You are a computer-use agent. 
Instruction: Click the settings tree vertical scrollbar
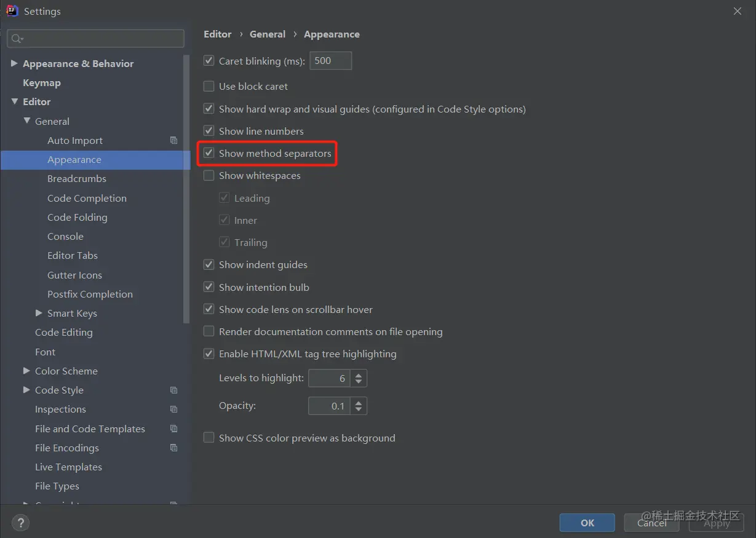click(186, 189)
